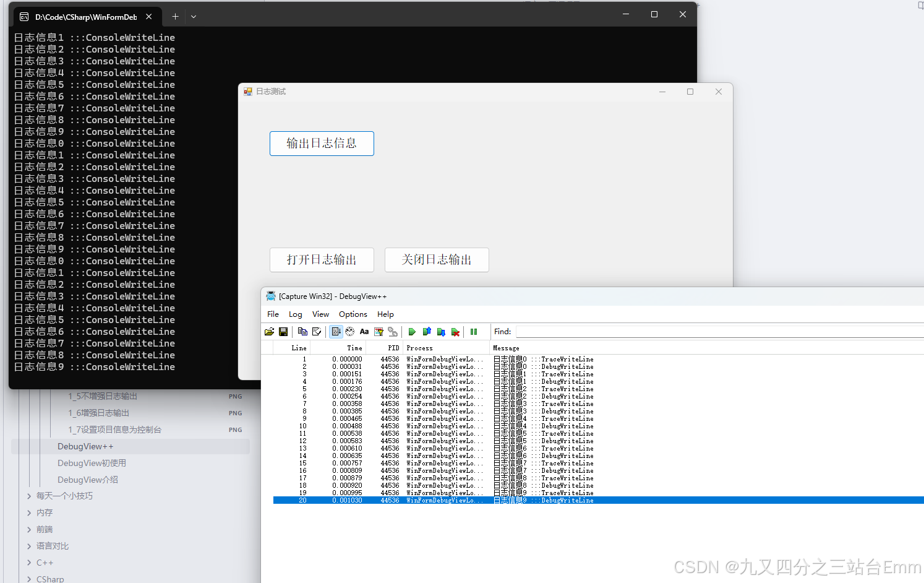The image size is (924, 583).
Task: Click the open file icon in DebugView++
Action: pyautogui.click(x=270, y=332)
